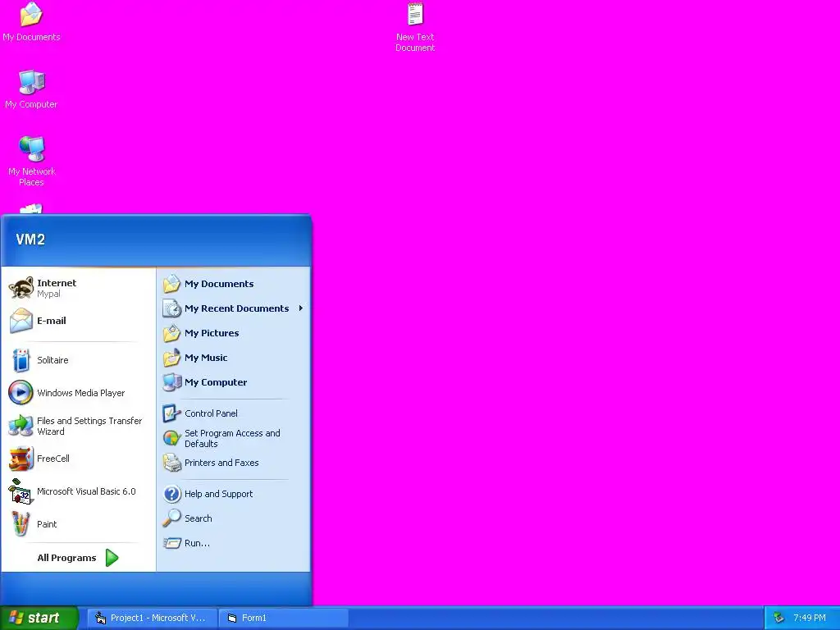Open Help and Support menu entry
Image resolution: width=840 pixels, height=630 pixels.
coord(218,494)
